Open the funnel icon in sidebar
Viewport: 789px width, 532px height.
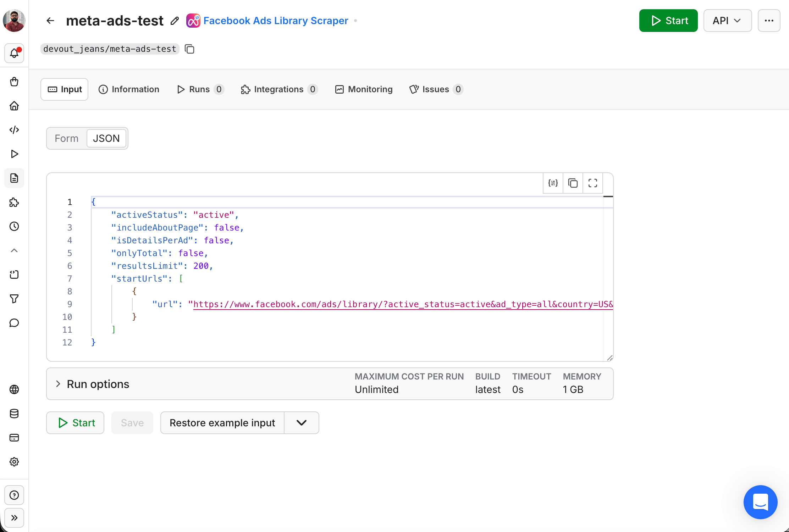pos(14,299)
